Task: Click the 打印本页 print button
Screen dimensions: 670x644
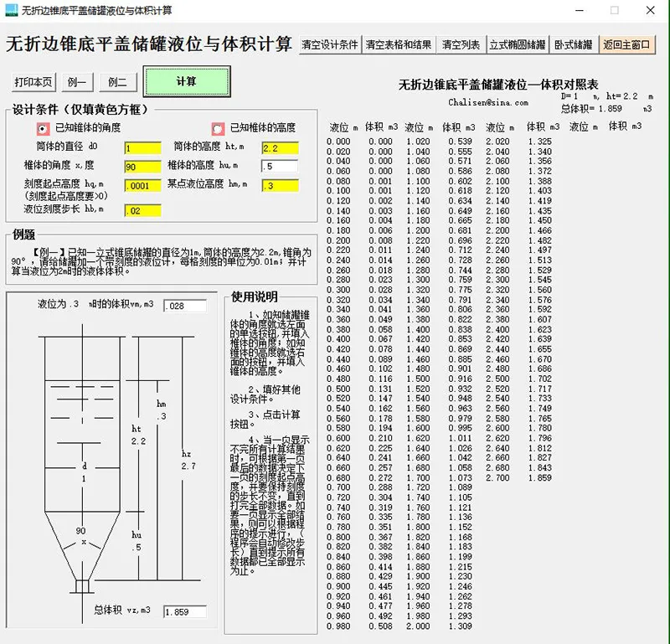Action: [x=33, y=81]
